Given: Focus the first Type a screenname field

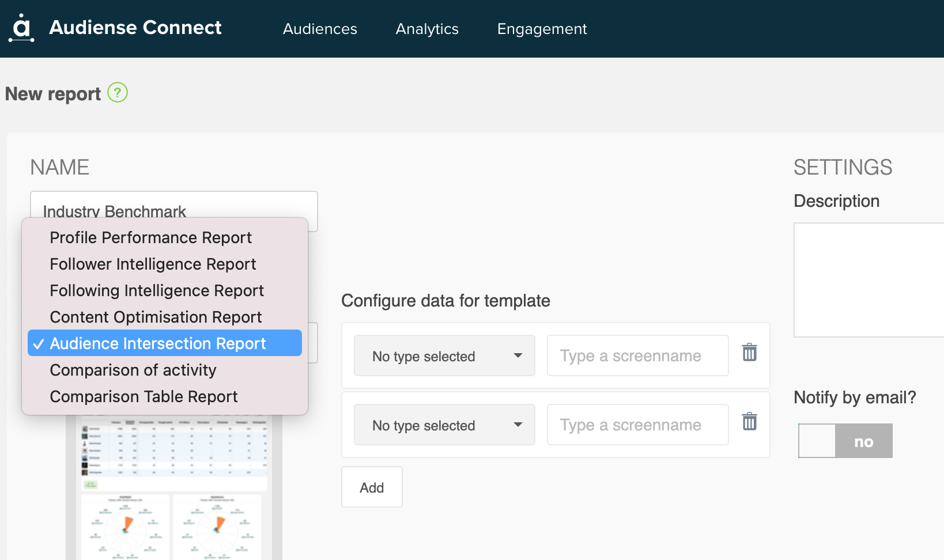Looking at the screenshot, I should tap(637, 355).
